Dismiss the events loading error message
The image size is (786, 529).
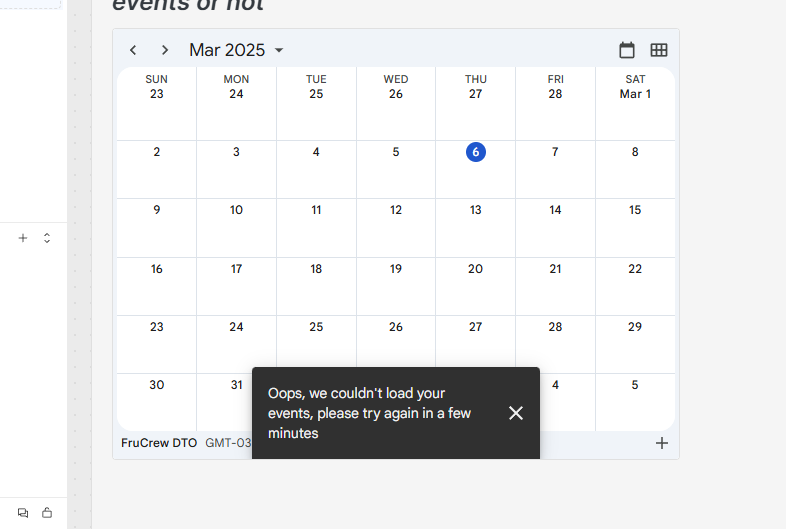click(x=516, y=413)
